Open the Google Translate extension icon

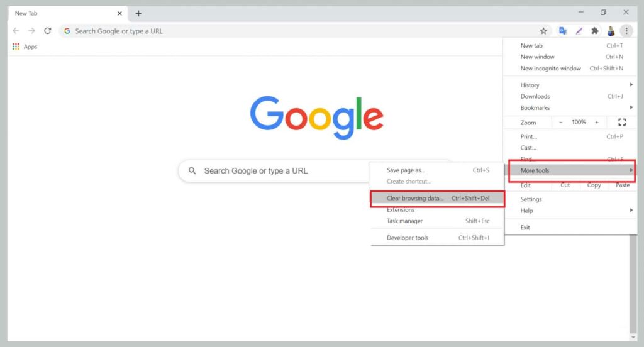point(563,31)
